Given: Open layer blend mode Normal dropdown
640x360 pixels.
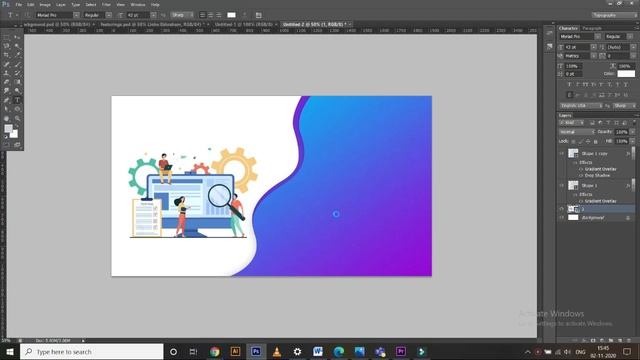Looking at the screenshot, I should tap(577, 132).
